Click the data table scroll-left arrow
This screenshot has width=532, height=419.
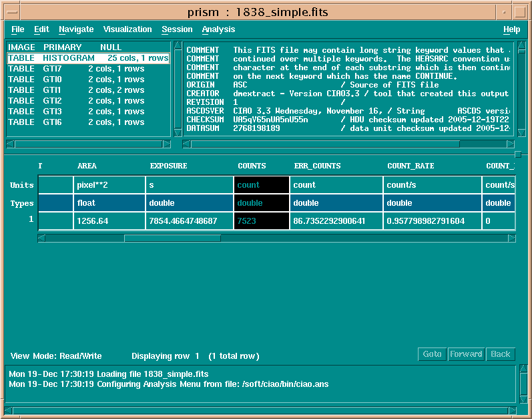41,239
